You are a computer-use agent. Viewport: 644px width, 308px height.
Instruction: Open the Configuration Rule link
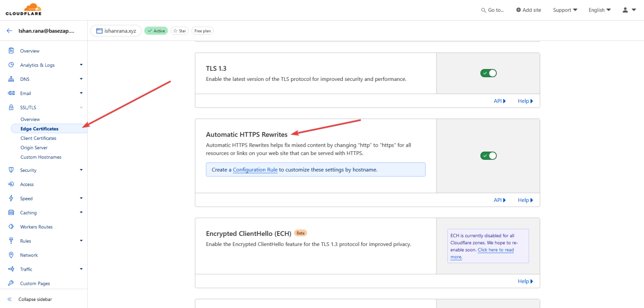point(255,170)
